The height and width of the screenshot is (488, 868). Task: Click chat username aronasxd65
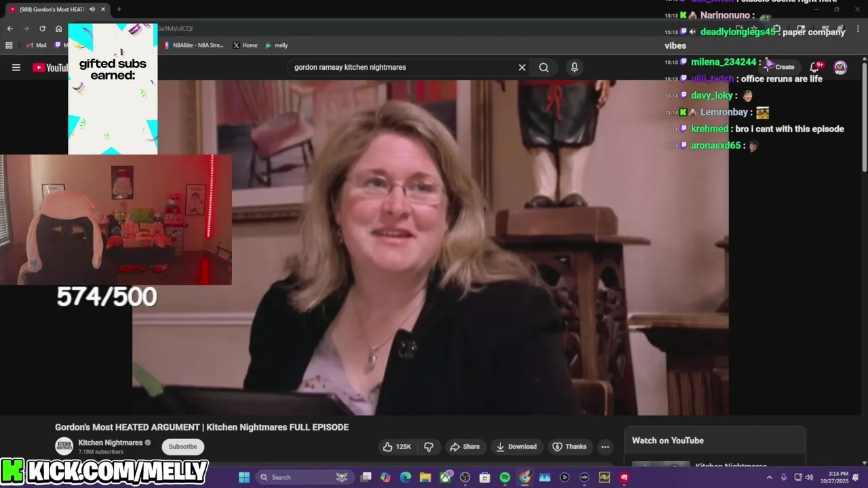715,146
